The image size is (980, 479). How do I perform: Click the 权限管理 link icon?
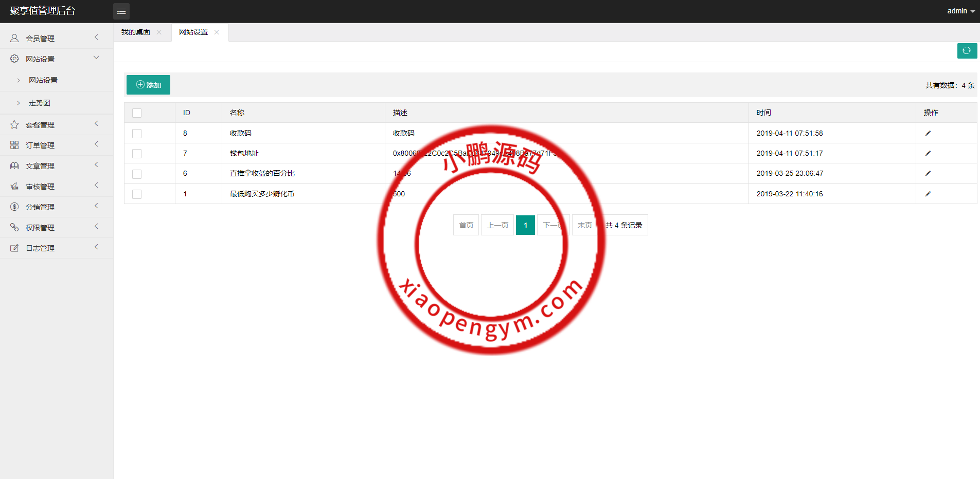point(14,227)
